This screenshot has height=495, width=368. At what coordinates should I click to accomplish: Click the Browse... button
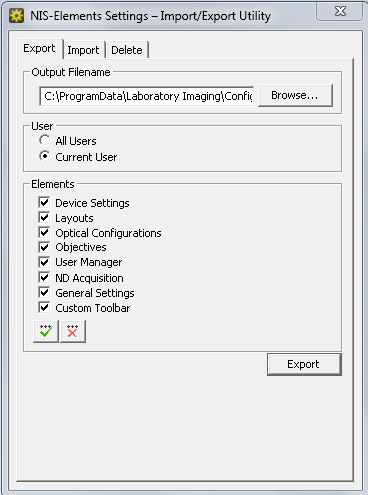295,96
